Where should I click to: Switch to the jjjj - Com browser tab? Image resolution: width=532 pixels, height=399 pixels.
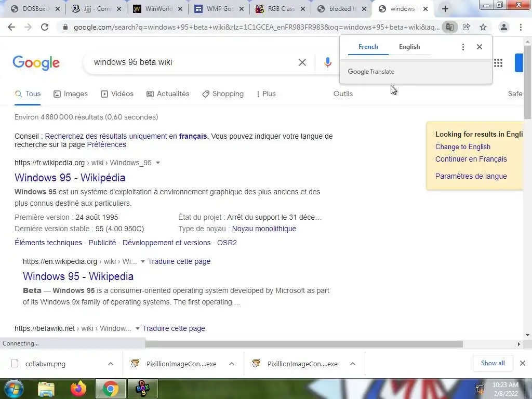97,9
